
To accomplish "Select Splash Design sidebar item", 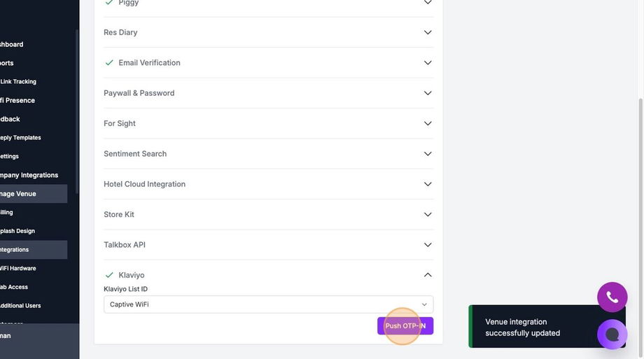I will (17, 231).
